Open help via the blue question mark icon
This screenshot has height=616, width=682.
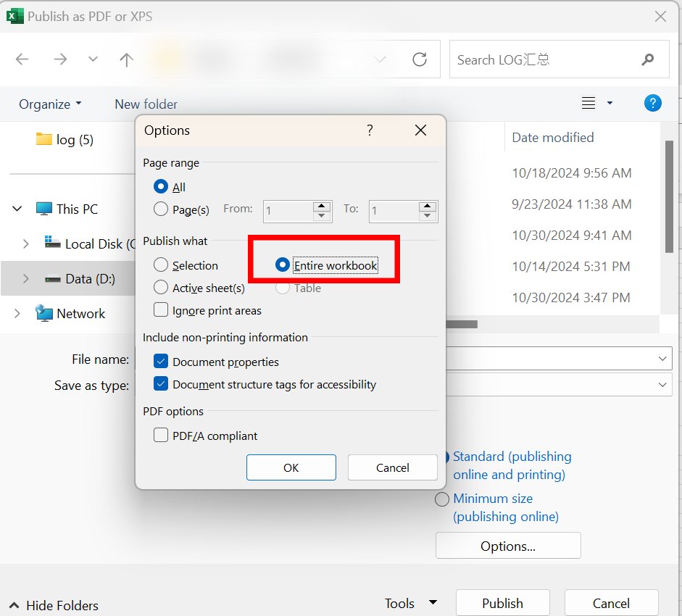click(x=652, y=103)
